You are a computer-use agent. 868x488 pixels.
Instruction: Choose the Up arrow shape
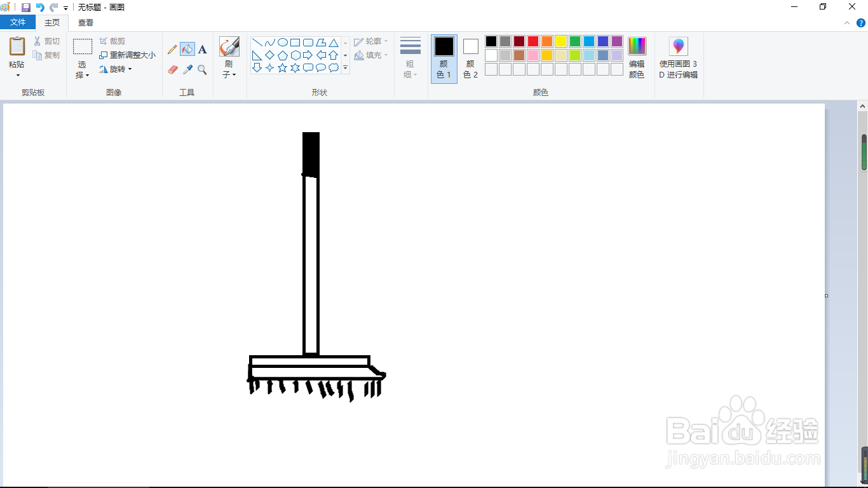[333, 55]
